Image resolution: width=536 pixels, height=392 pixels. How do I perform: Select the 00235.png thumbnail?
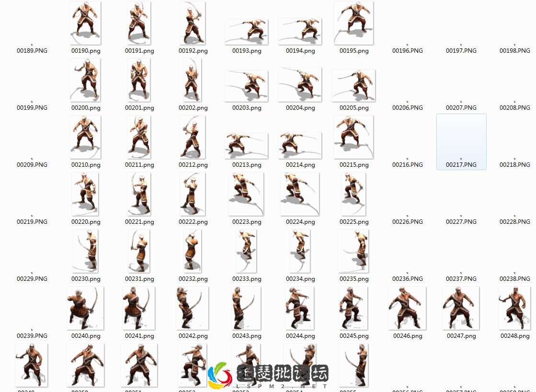click(x=354, y=251)
